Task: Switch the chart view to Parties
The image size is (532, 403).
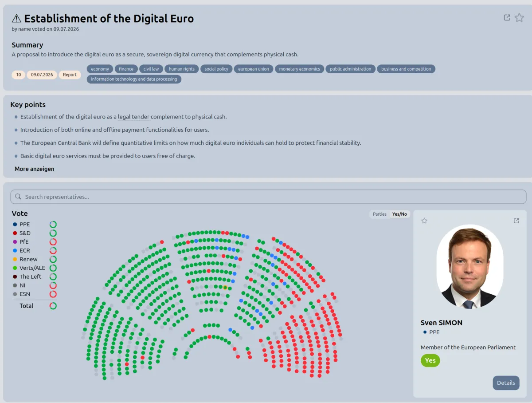Action: 379,214
